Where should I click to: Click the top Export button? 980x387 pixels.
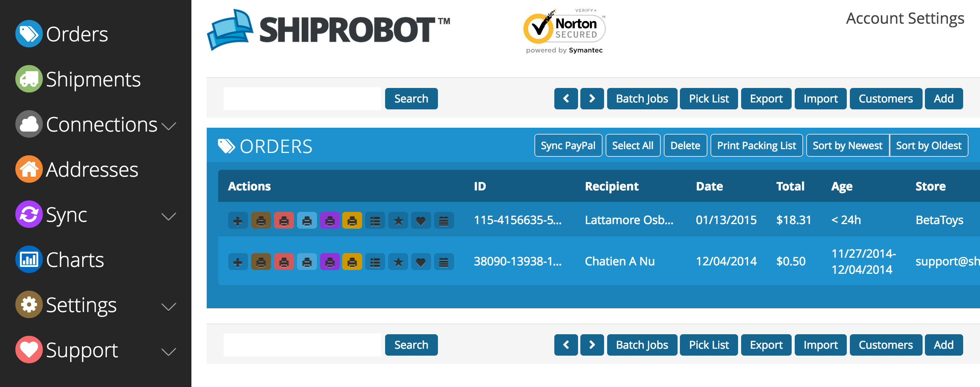766,99
